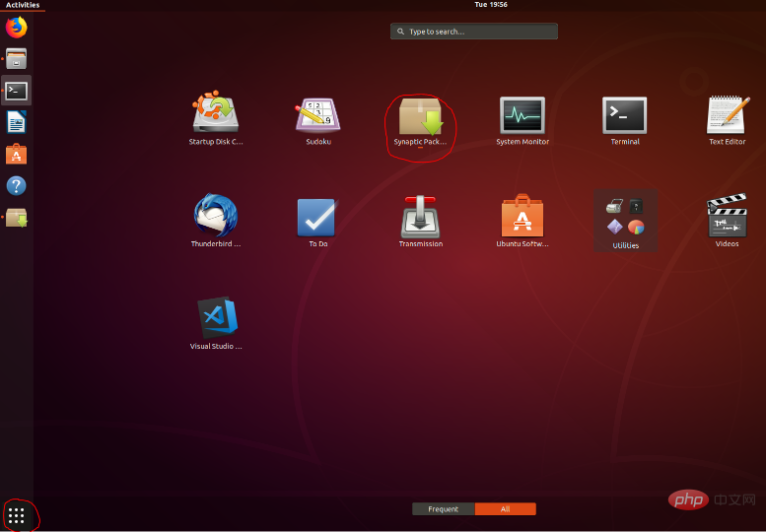Open Ubuntu Software from the dock
This screenshot has width=766, height=532.
click(16, 155)
